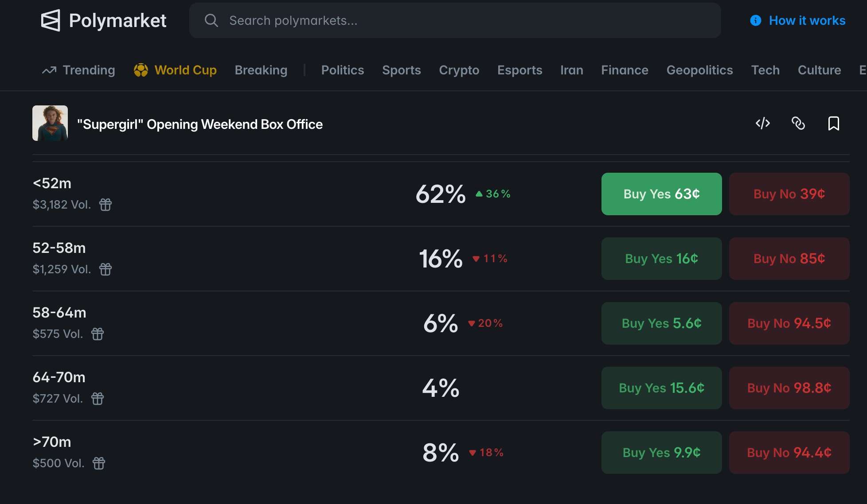Image resolution: width=867 pixels, height=504 pixels.
Task: Switch to the Culture category
Action: pos(820,70)
